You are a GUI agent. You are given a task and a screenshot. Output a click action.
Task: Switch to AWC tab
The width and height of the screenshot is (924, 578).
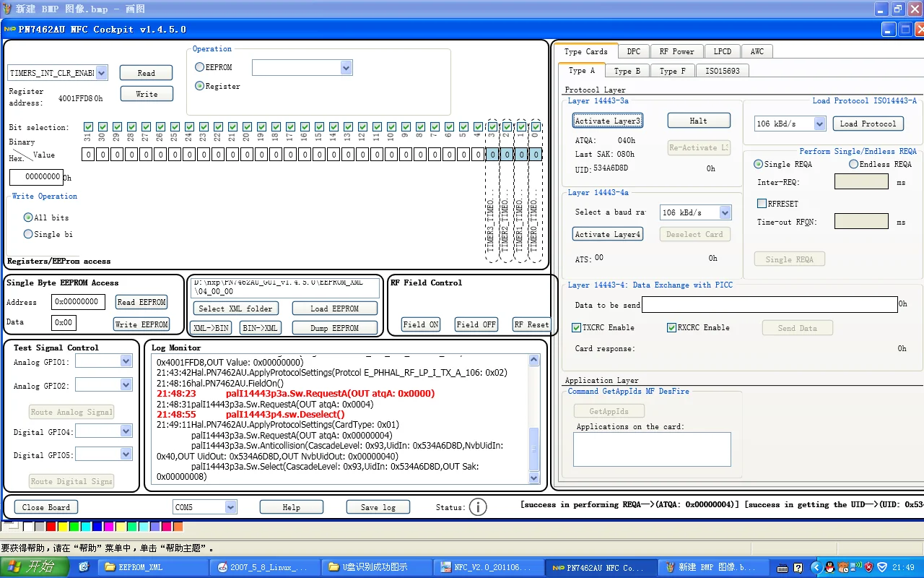tap(757, 51)
